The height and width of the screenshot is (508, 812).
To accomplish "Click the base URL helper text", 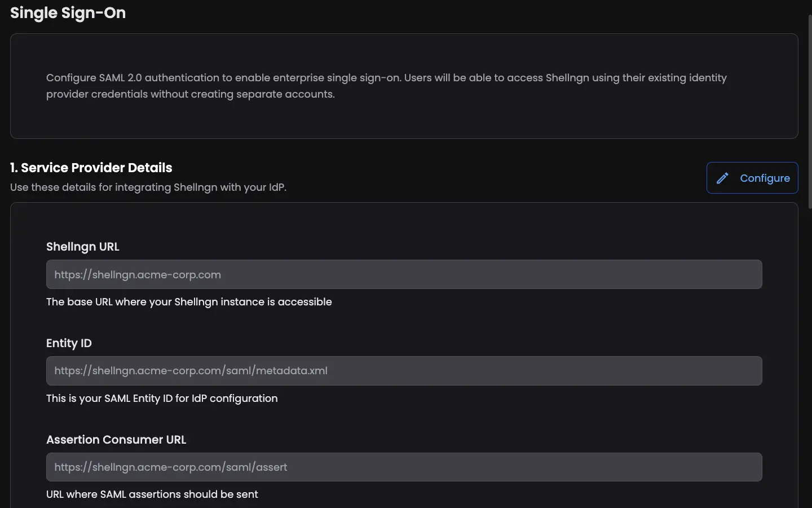I will pos(189,302).
